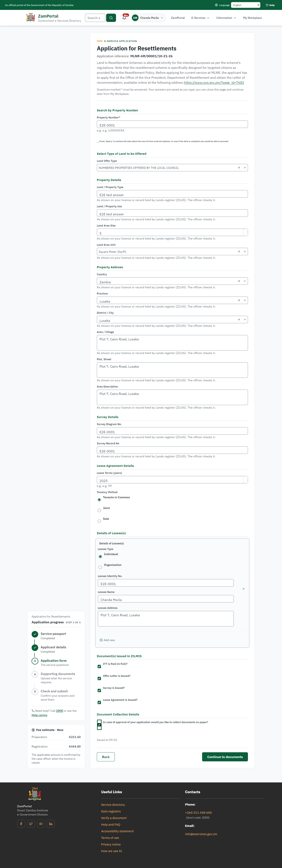Click the Back button
Screen dimensions: 282x868
(106, 757)
